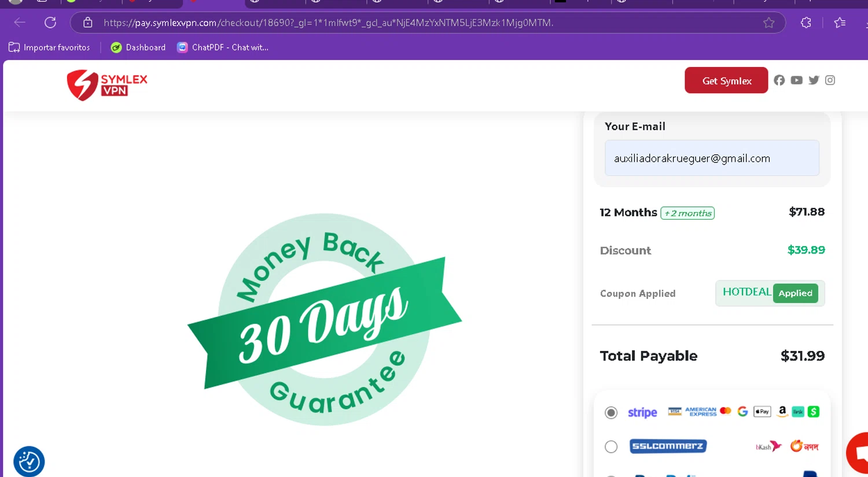
Task: Click the Google Pay icon
Action: 743,411
